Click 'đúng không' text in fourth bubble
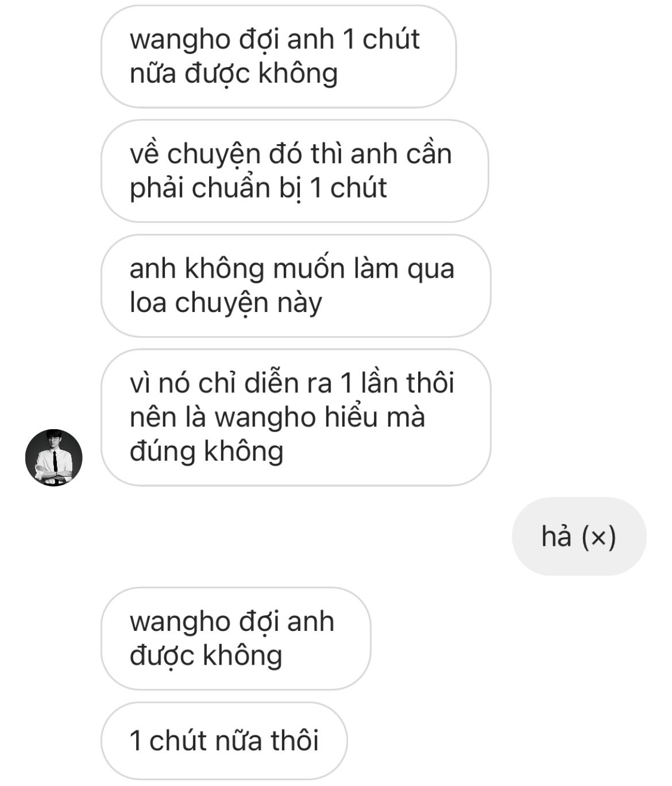Image resolution: width=672 pixels, height=786 pixels. click(207, 452)
